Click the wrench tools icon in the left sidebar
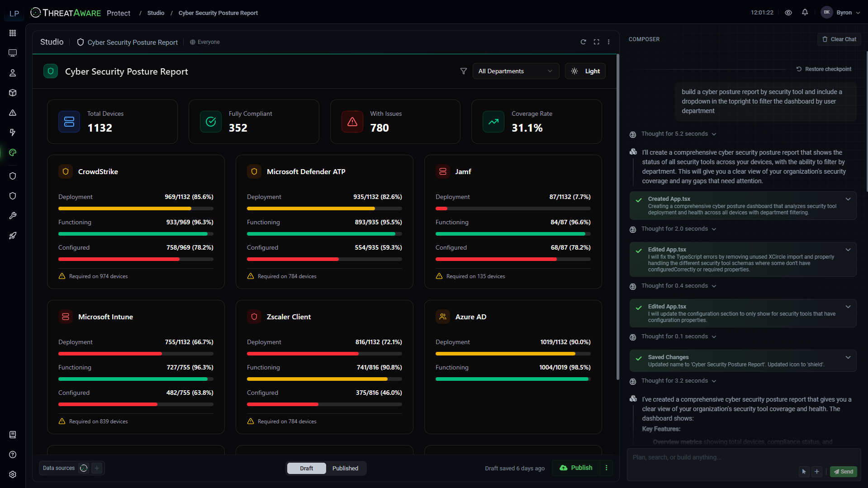The image size is (868, 488). [x=13, y=216]
